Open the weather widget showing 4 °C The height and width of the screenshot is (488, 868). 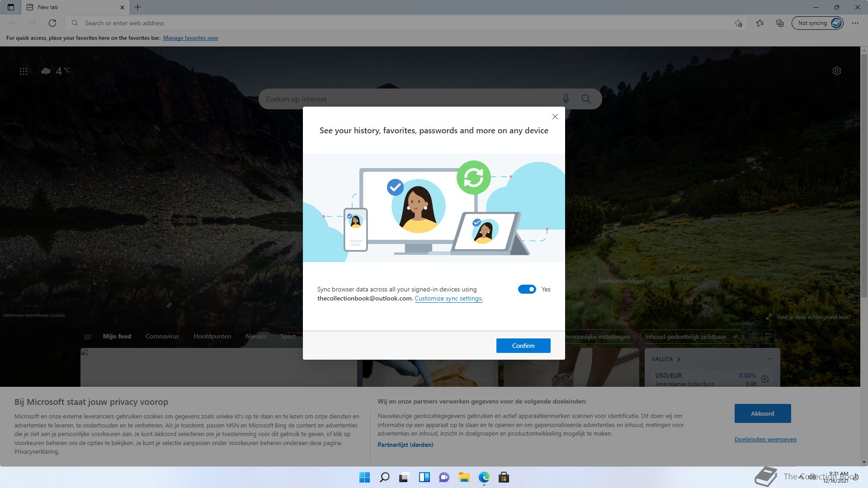pyautogui.click(x=56, y=71)
